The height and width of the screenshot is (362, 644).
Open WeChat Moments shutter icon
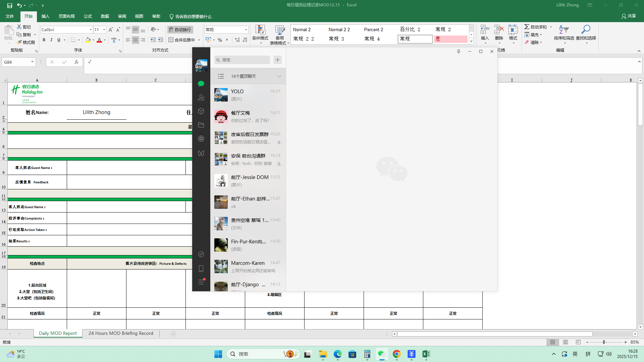click(201, 139)
